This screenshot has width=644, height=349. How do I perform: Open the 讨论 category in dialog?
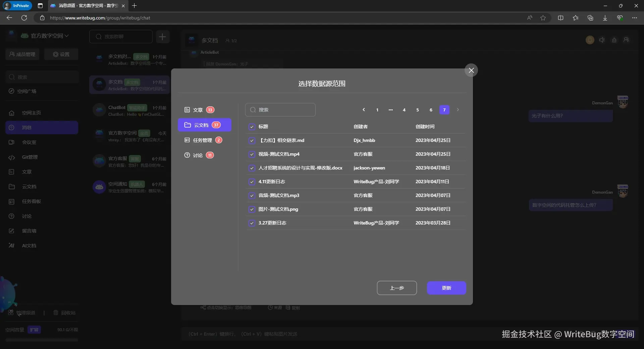tap(199, 155)
